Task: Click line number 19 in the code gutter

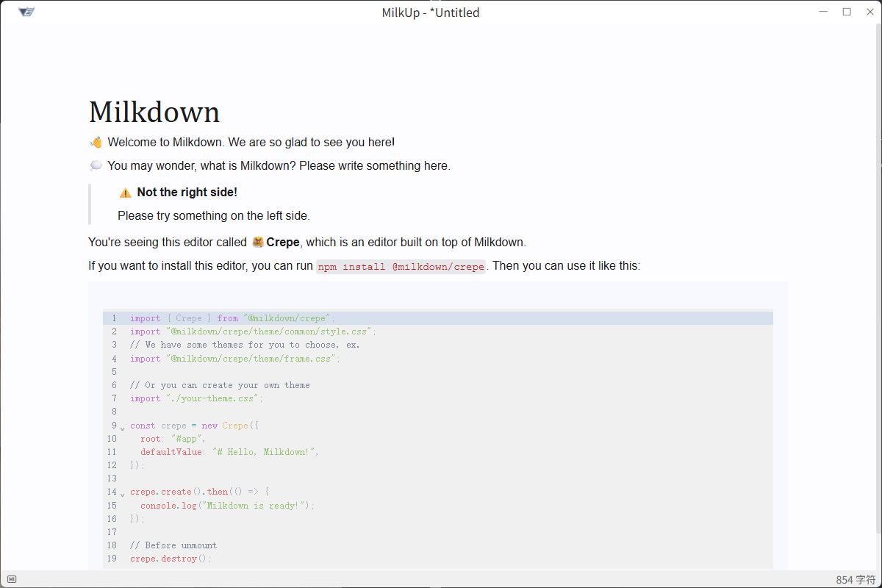Action: pyautogui.click(x=112, y=559)
